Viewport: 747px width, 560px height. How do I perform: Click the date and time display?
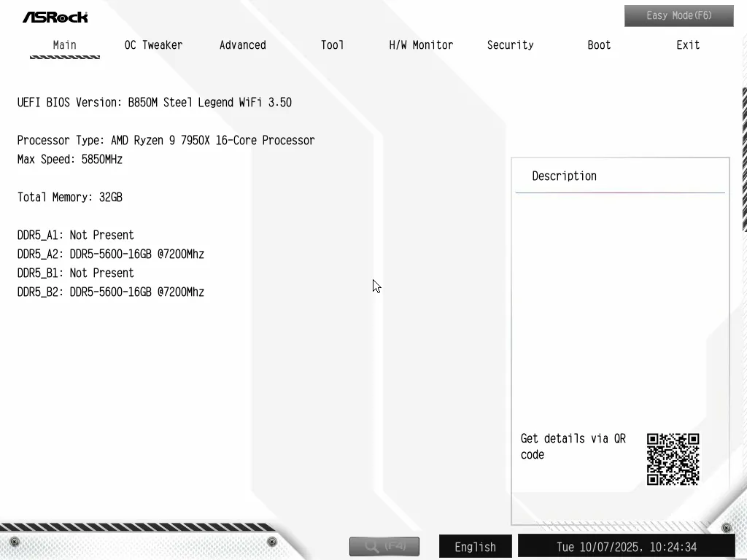pyautogui.click(x=626, y=547)
